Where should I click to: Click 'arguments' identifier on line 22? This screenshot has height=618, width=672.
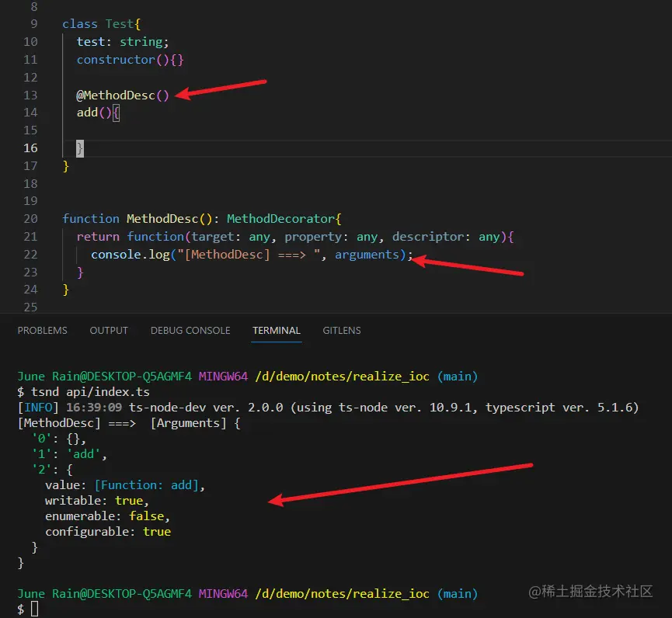[367, 255]
